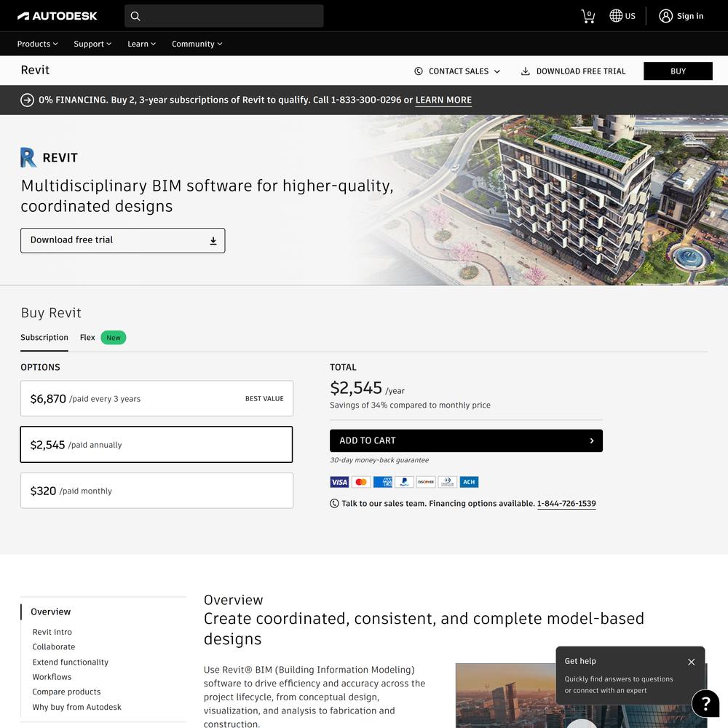Screen dimensions: 728x728
Task: Click the PayPal payment icon
Action: pos(404,482)
